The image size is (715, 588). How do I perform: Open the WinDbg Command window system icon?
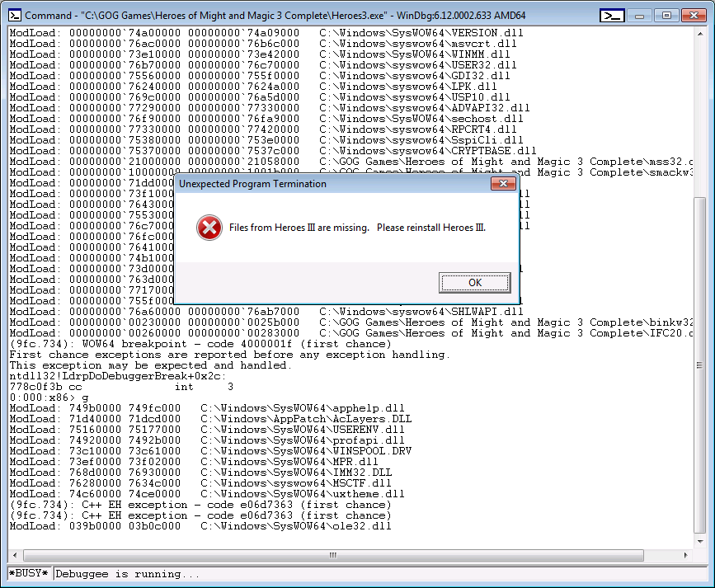pos(15,16)
